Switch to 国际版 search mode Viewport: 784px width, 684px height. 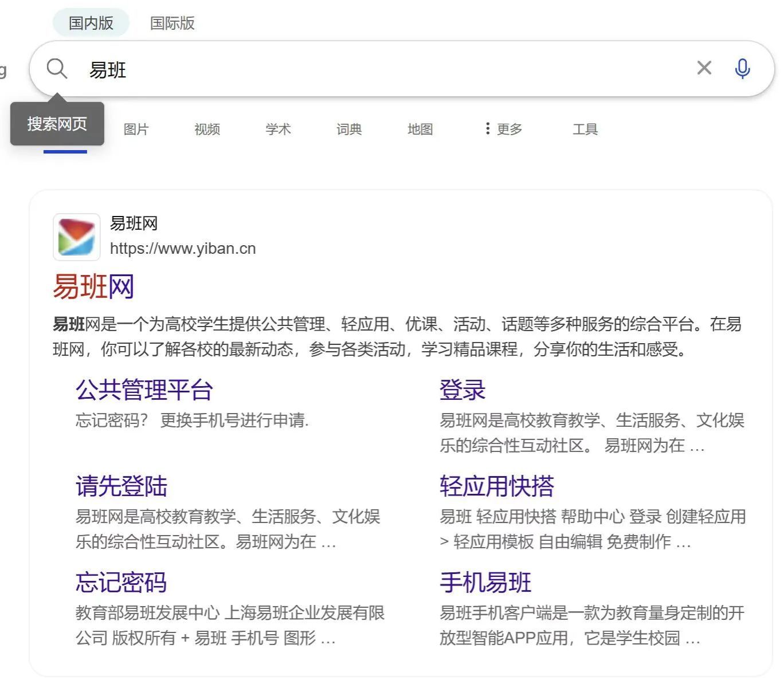(x=172, y=23)
